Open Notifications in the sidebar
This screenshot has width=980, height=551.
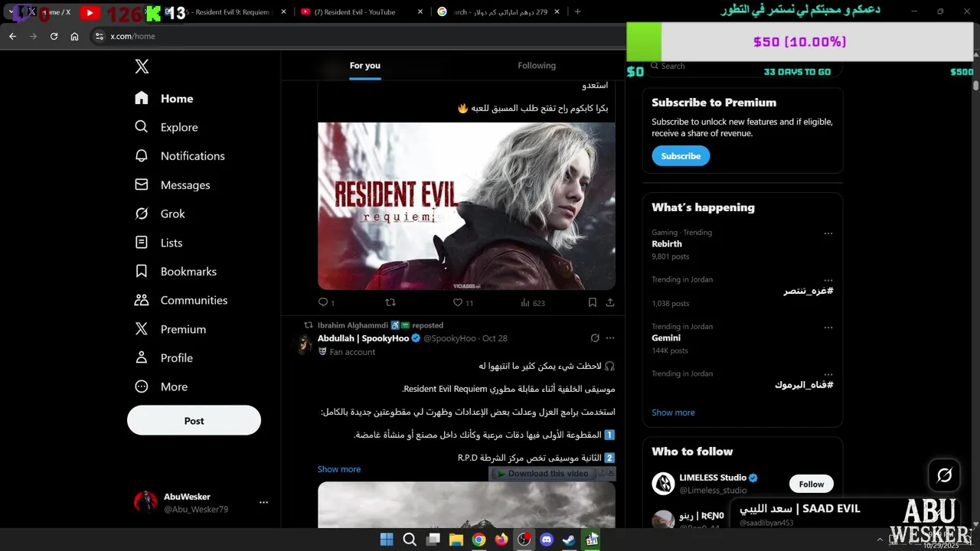180,156
